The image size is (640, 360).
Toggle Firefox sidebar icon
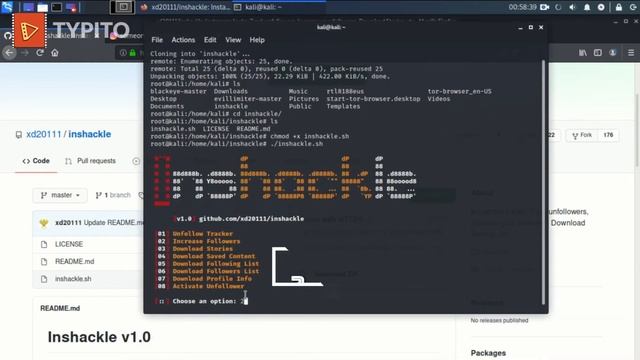pos(598,53)
